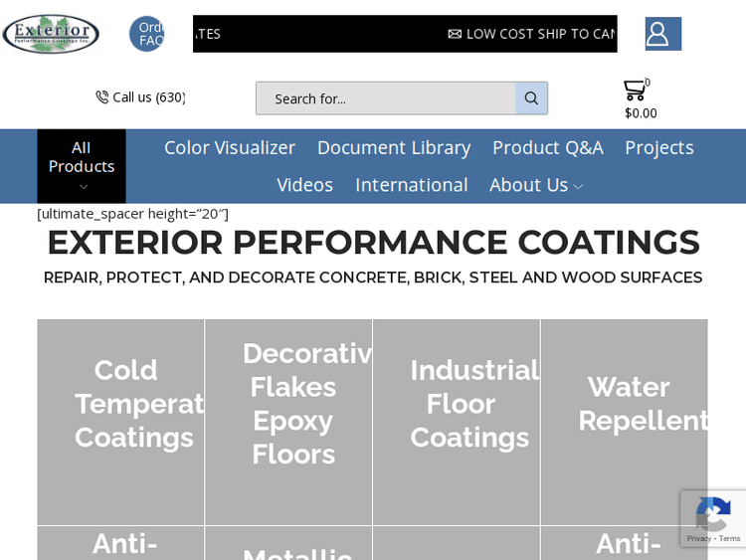The image size is (746, 560).
Task: Click the Exterior Performance Coatings logo
Action: click(51, 34)
